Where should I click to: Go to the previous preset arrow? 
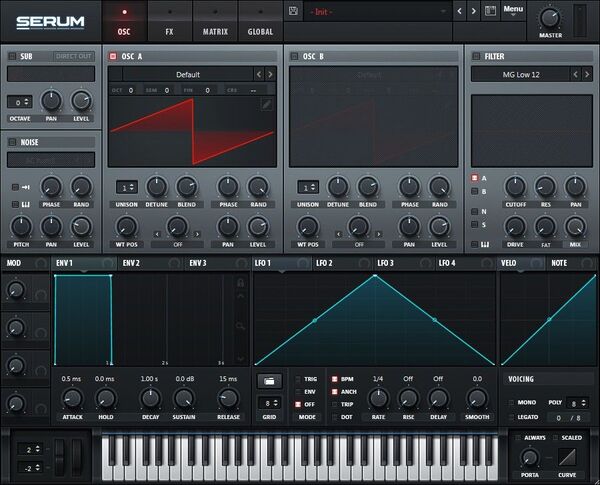tap(460, 11)
